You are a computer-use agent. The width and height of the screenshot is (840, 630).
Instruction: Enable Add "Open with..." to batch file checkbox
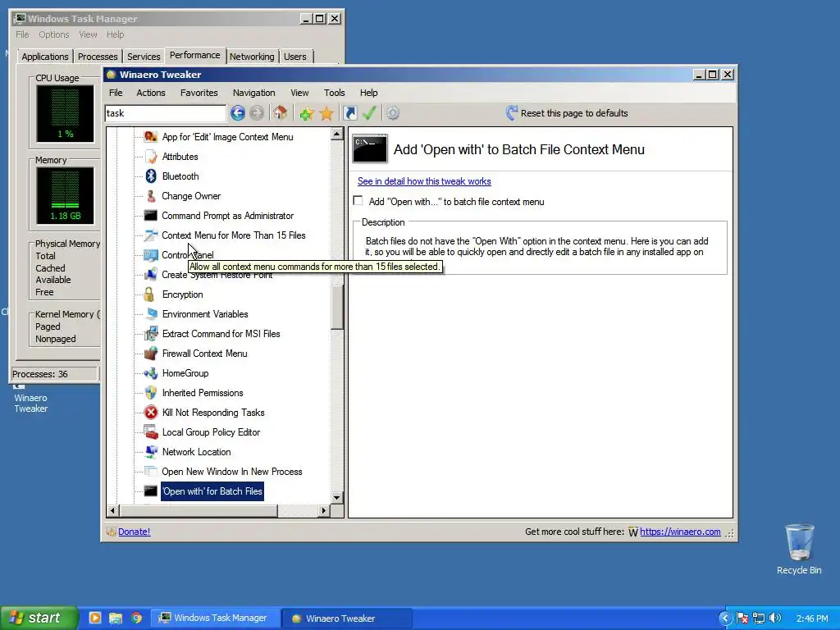(358, 201)
